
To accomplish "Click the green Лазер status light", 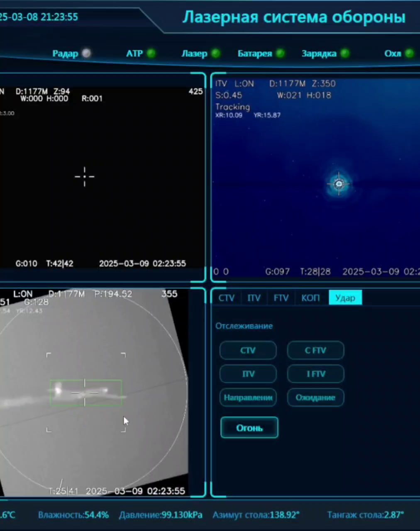I will click(216, 54).
